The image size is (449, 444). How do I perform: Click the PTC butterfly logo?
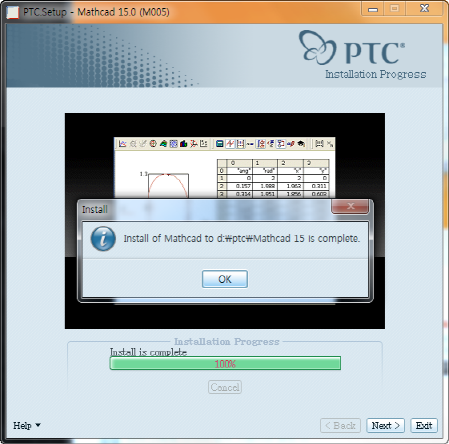(316, 47)
